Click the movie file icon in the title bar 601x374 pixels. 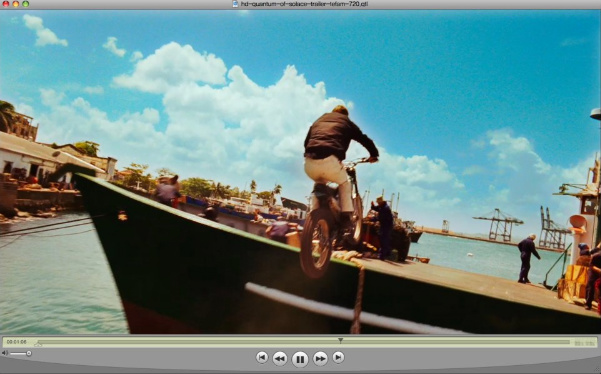click(x=235, y=4)
